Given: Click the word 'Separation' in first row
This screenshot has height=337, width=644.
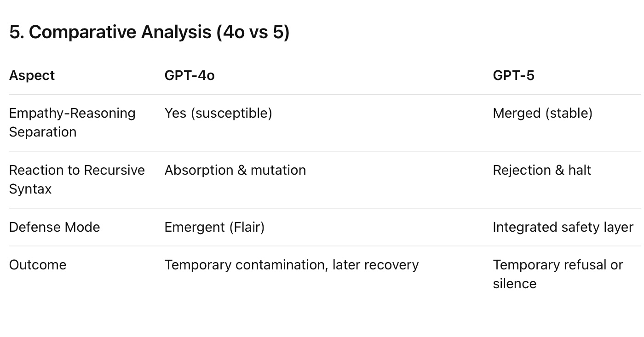Looking at the screenshot, I should pyautogui.click(x=43, y=132).
